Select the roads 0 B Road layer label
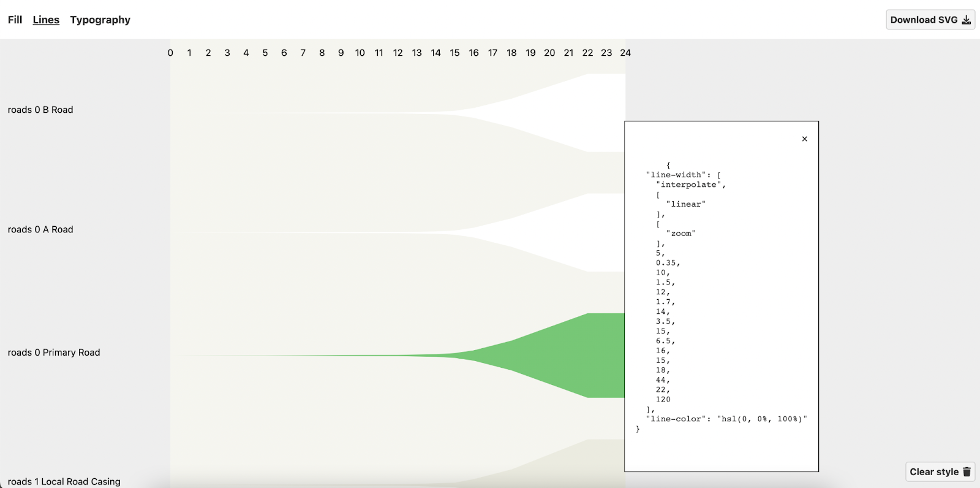980x488 pixels. tap(40, 110)
